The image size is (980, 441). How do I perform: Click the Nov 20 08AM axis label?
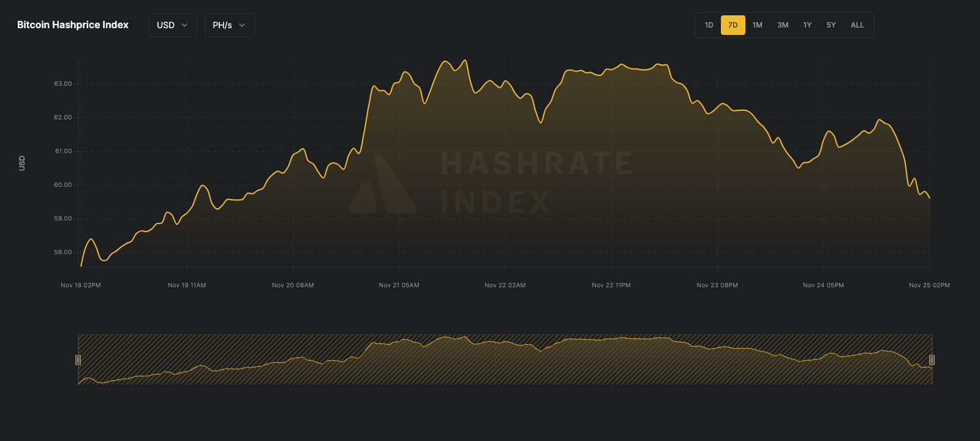(x=293, y=285)
